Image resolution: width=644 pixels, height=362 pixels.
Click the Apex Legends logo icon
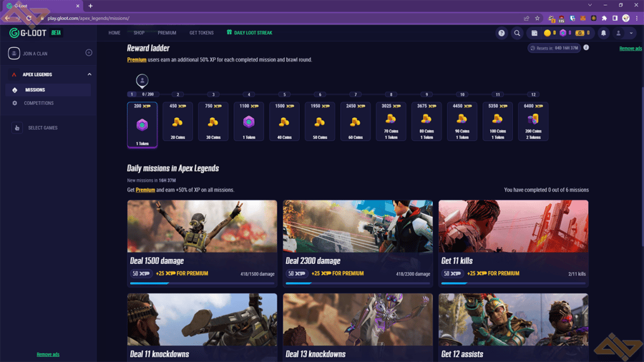point(14,75)
